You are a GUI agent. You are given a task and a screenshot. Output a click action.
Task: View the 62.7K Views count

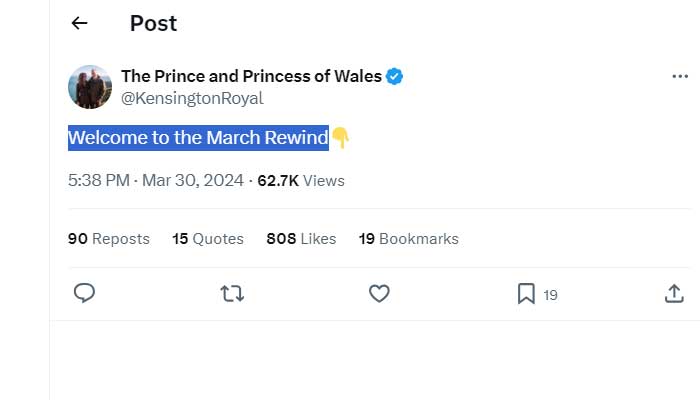click(301, 181)
